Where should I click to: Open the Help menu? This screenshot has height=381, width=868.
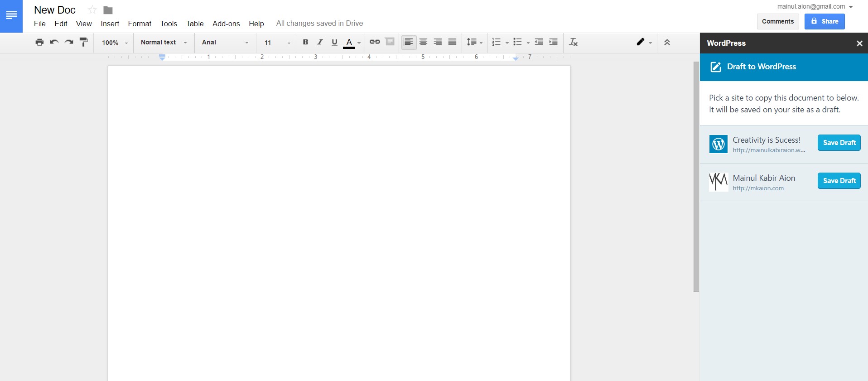256,24
